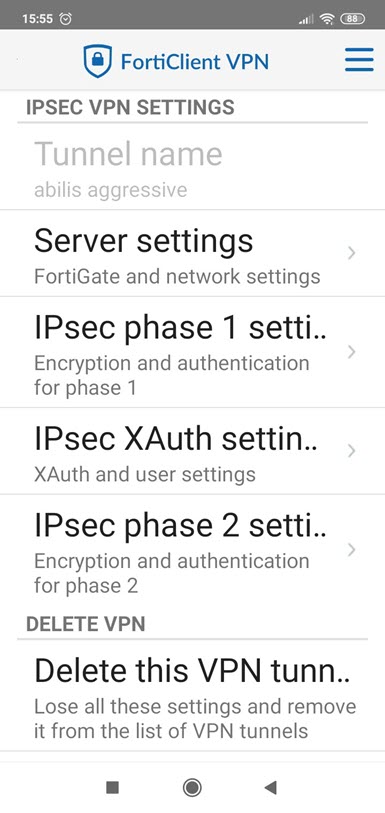Open IPsec XAuth settings entry
This screenshot has width=385, height=813.
pyautogui.click(x=192, y=451)
